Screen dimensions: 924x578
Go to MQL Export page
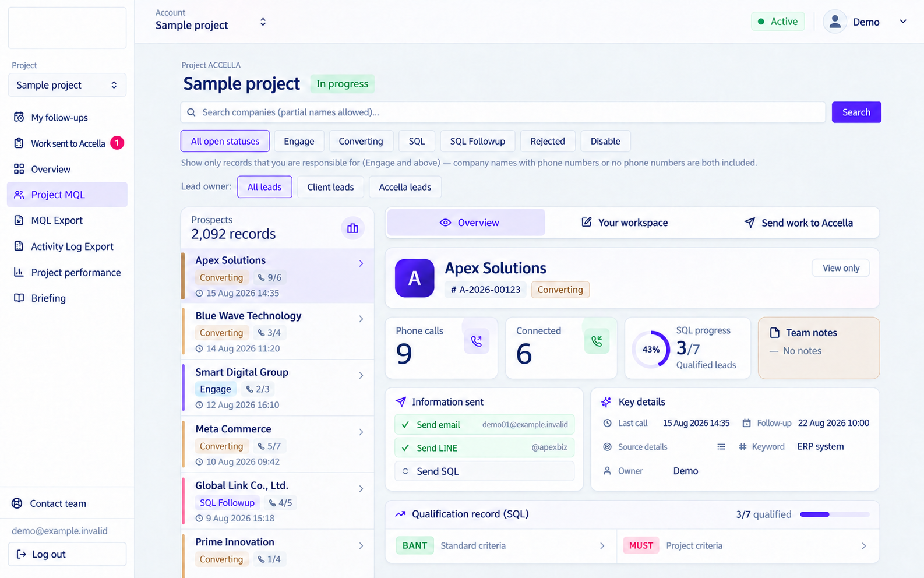click(67, 220)
